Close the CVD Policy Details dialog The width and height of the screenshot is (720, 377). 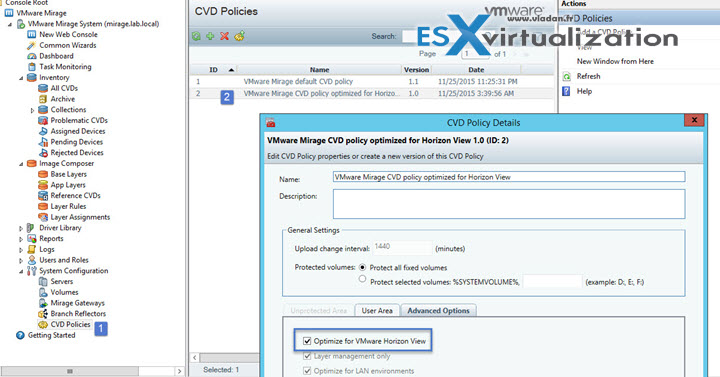click(x=694, y=120)
